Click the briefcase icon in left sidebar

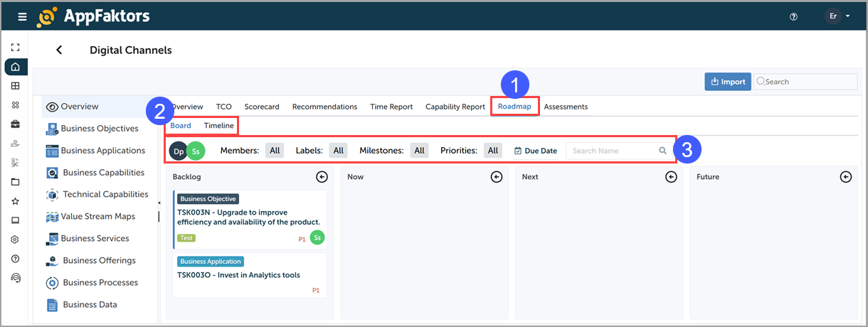tap(15, 124)
